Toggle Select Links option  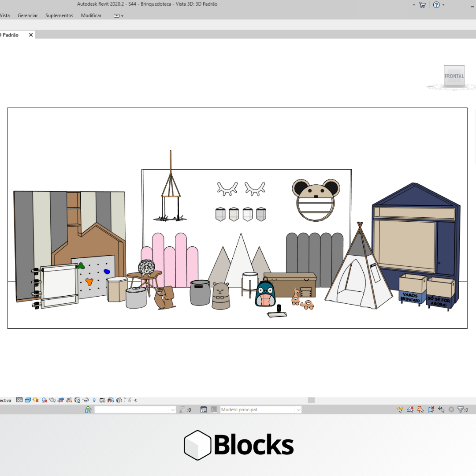click(400, 409)
